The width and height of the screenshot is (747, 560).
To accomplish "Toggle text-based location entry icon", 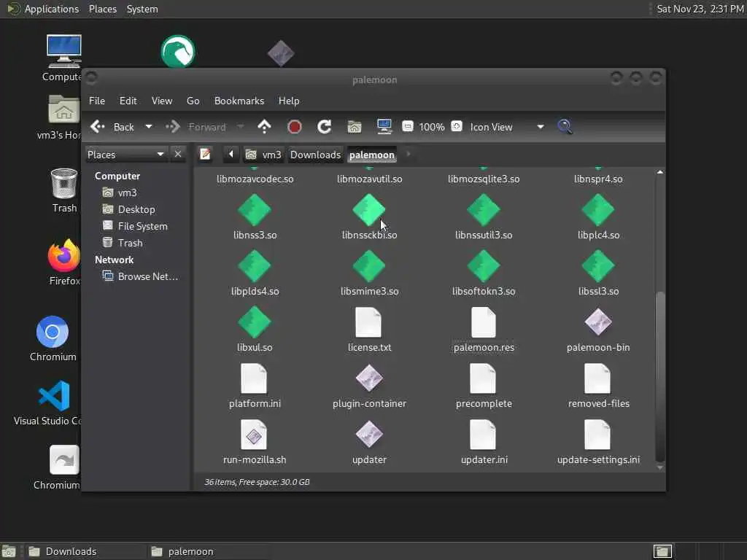I will (205, 155).
